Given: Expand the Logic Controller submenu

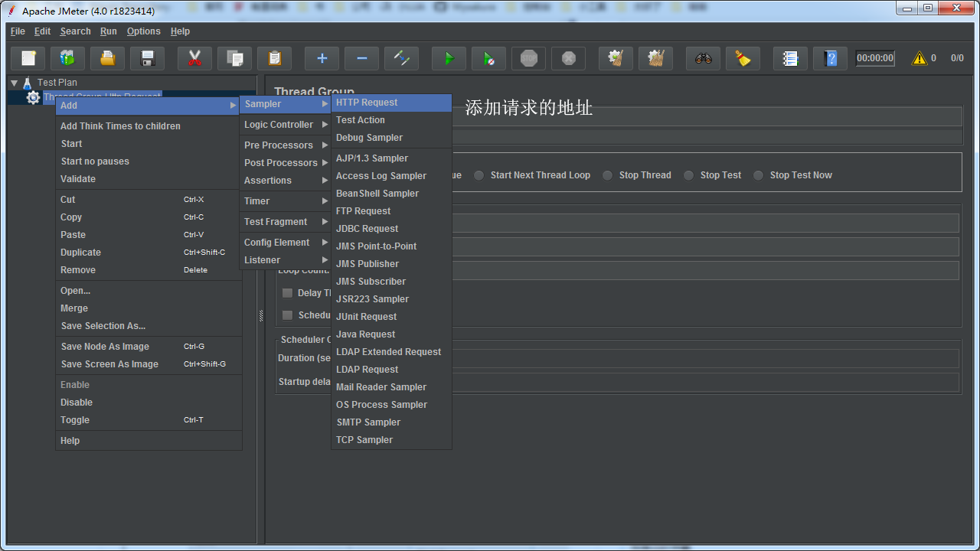Looking at the screenshot, I should 286,125.
